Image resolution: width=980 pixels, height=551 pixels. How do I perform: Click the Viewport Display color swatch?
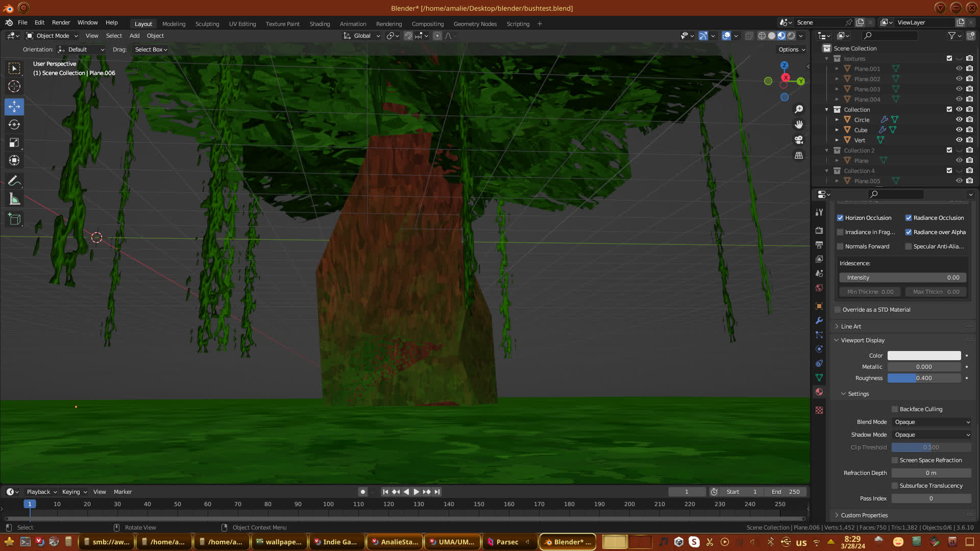pos(924,356)
